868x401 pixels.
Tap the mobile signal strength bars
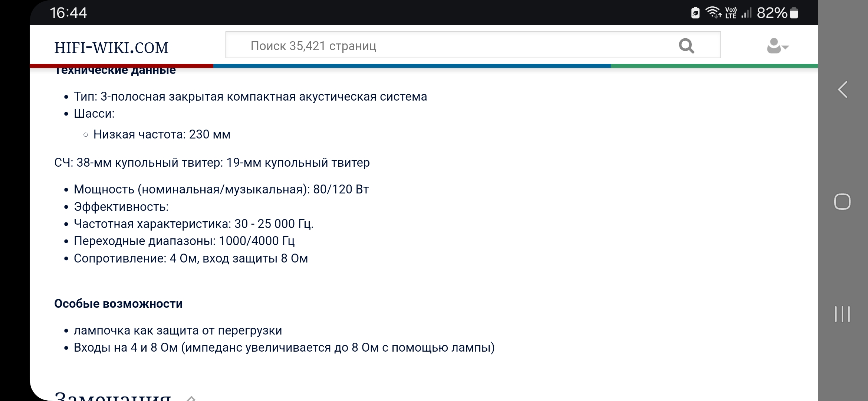pyautogui.click(x=746, y=13)
